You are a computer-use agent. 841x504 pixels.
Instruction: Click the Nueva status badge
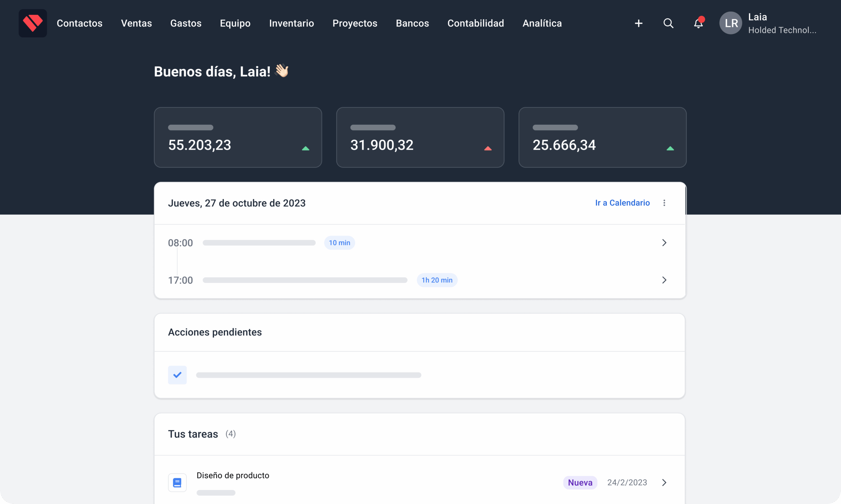[580, 482]
